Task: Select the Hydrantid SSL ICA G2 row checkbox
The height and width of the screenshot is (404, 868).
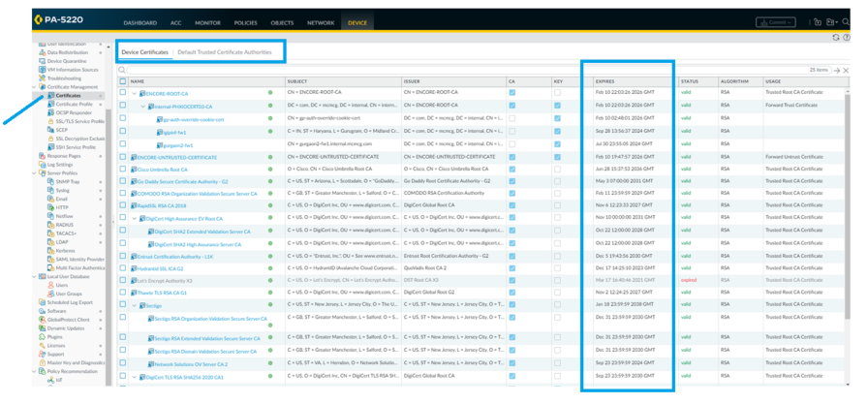Action: pyautogui.click(x=123, y=267)
